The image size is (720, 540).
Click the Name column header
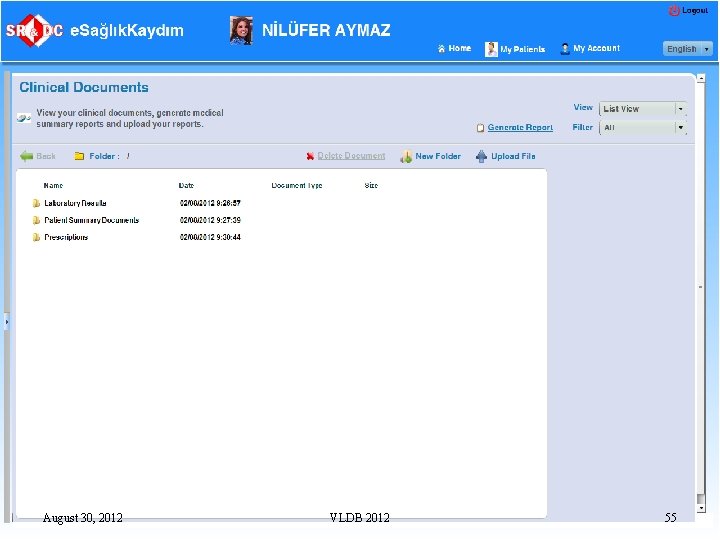click(53, 186)
